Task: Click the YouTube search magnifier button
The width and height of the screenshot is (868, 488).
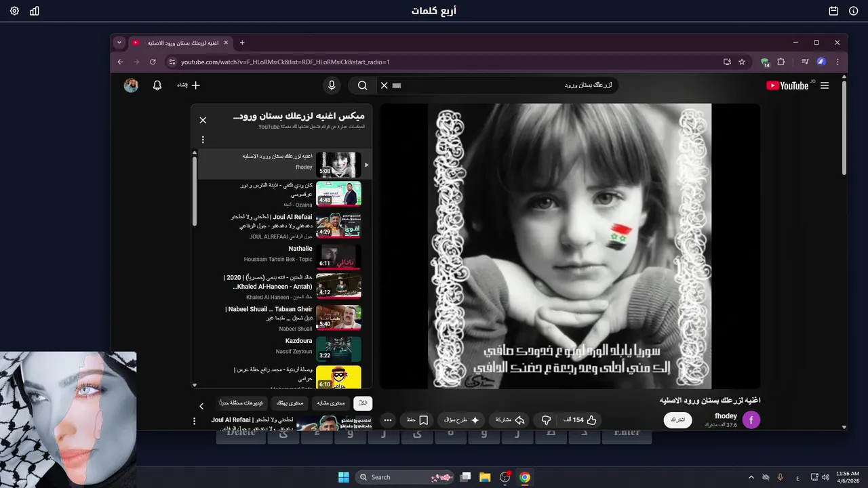Action: click(363, 85)
